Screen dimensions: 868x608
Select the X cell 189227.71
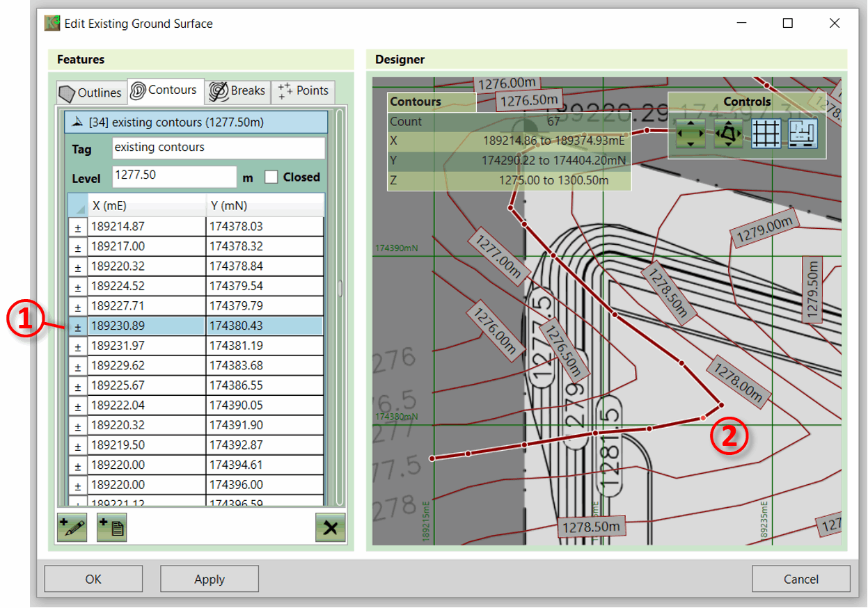(x=147, y=306)
